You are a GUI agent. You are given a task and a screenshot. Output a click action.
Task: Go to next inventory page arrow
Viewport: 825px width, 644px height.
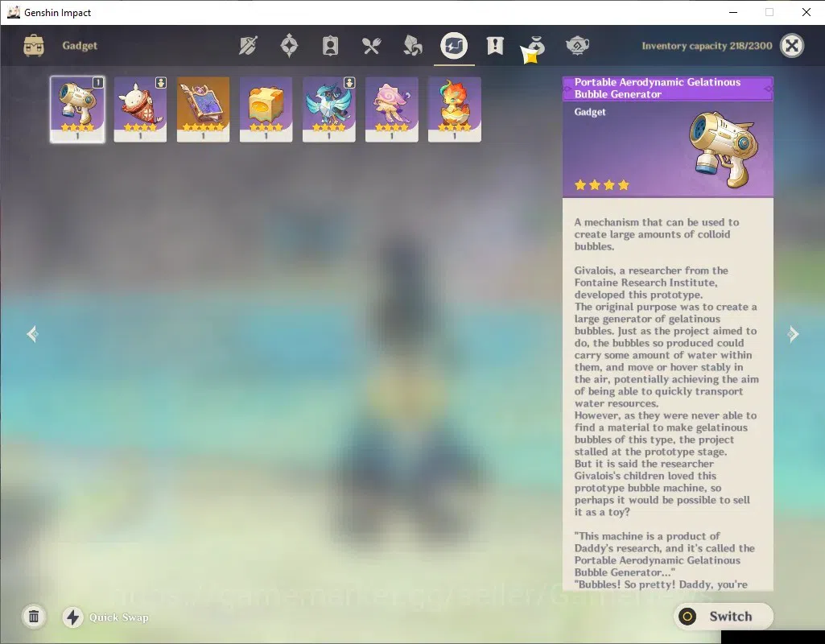(x=793, y=334)
